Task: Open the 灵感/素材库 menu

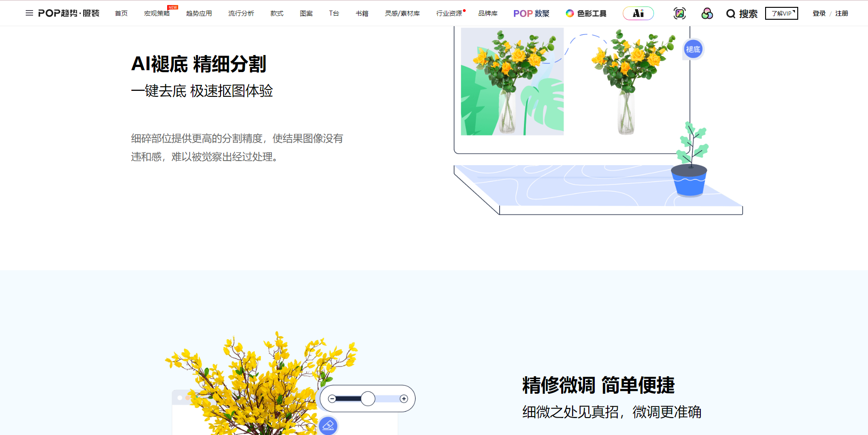Action: [403, 13]
